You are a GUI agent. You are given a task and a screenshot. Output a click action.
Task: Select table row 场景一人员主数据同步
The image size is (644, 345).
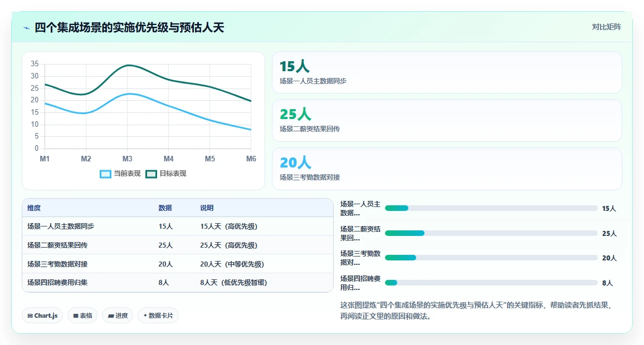coord(177,226)
